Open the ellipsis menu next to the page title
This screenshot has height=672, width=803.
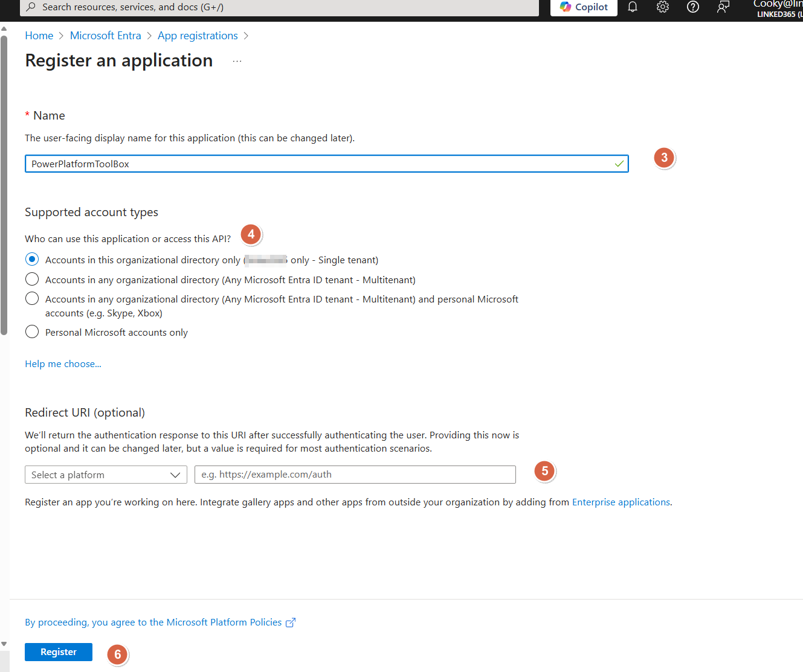coord(237,60)
